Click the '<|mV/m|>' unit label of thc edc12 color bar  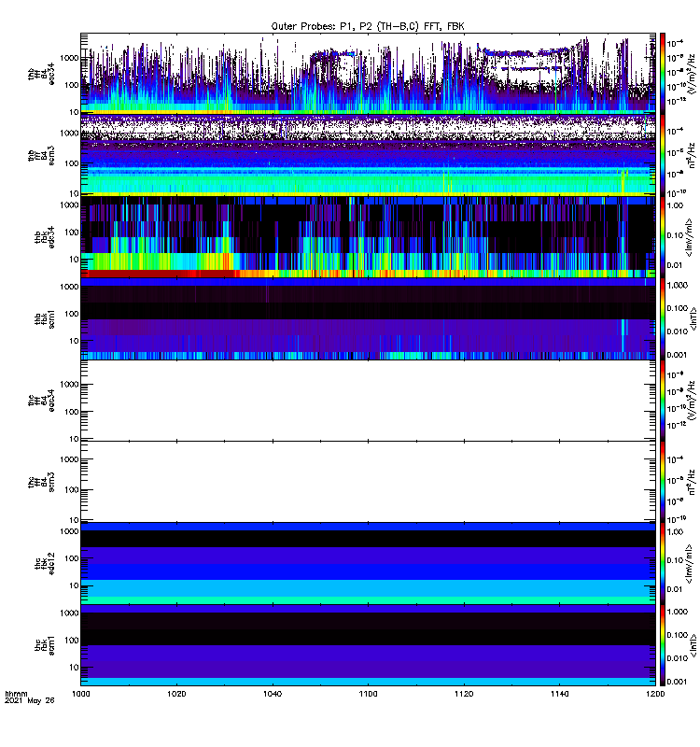688,564
